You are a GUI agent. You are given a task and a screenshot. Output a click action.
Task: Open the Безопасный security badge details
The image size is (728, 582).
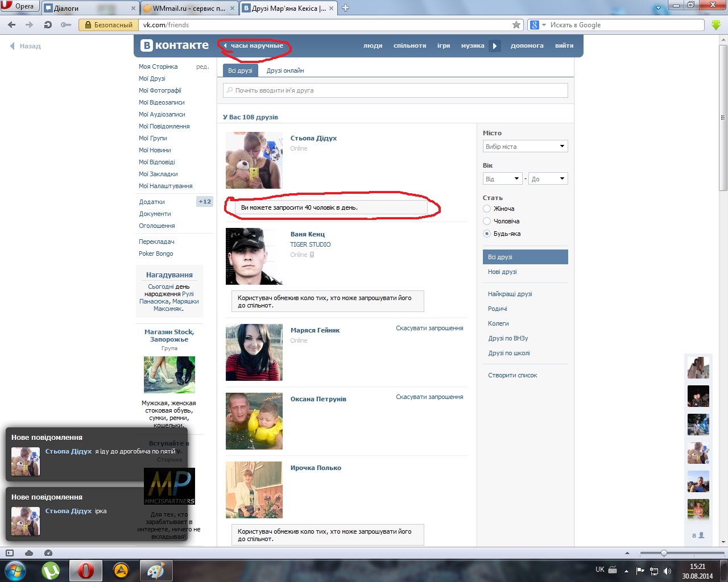(x=109, y=25)
